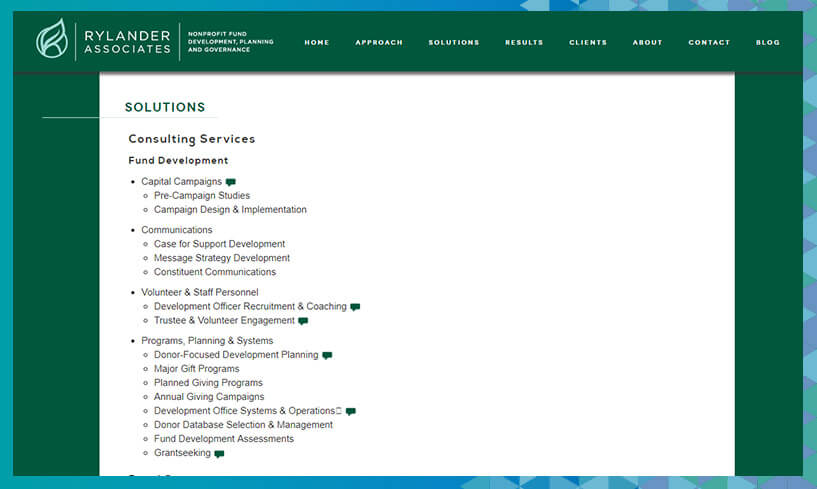Click the Rylander Associates leaf logo
The image size is (817, 489).
point(53,42)
